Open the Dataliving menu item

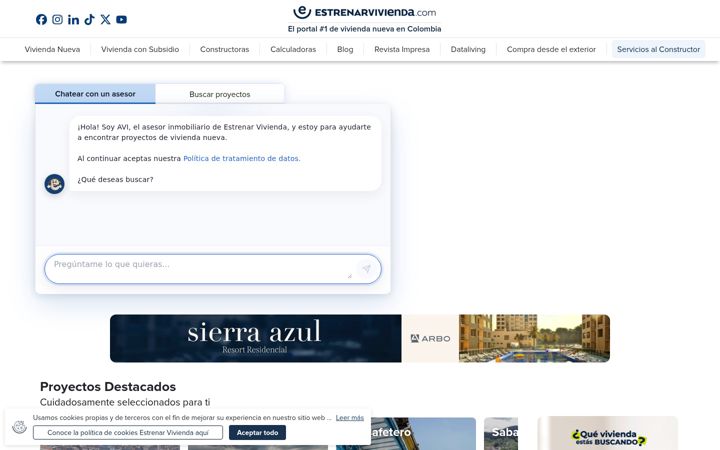click(468, 49)
